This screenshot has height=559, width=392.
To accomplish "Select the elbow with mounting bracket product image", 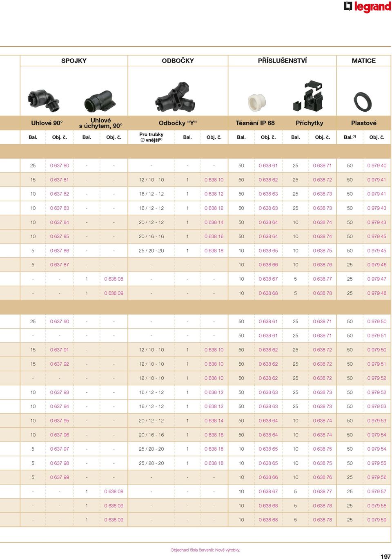I will [100, 101].
